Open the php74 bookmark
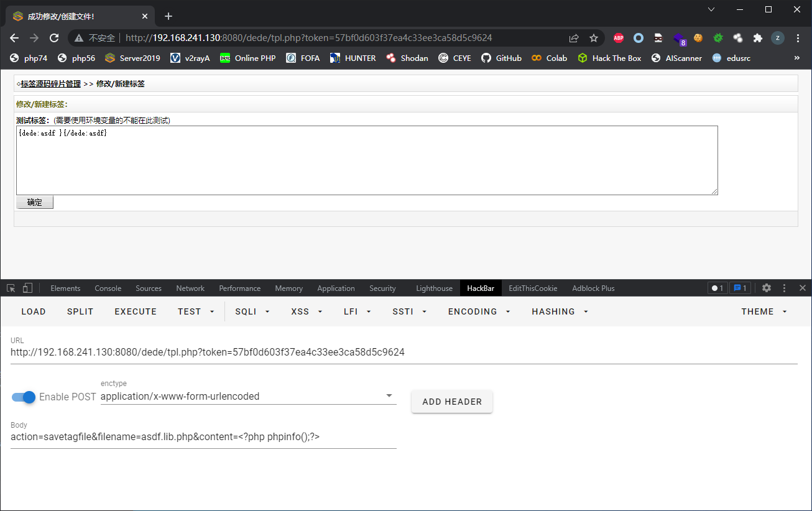Viewport: 812px width, 511px height. 29,58
